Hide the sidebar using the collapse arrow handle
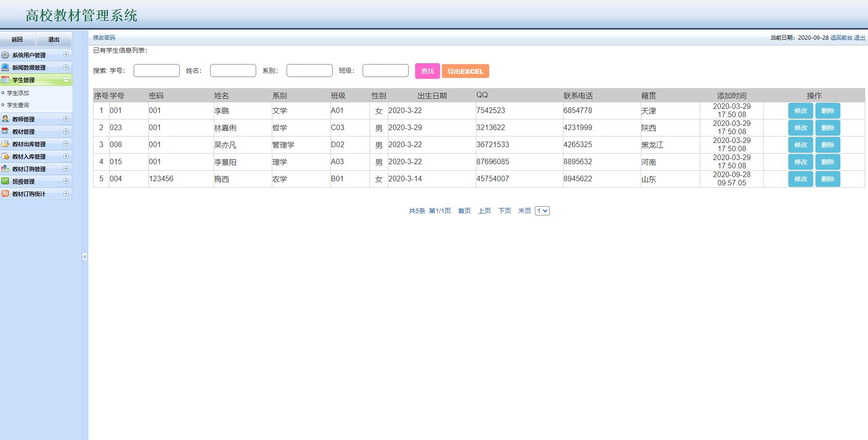This screenshot has width=868, height=440. click(x=85, y=256)
